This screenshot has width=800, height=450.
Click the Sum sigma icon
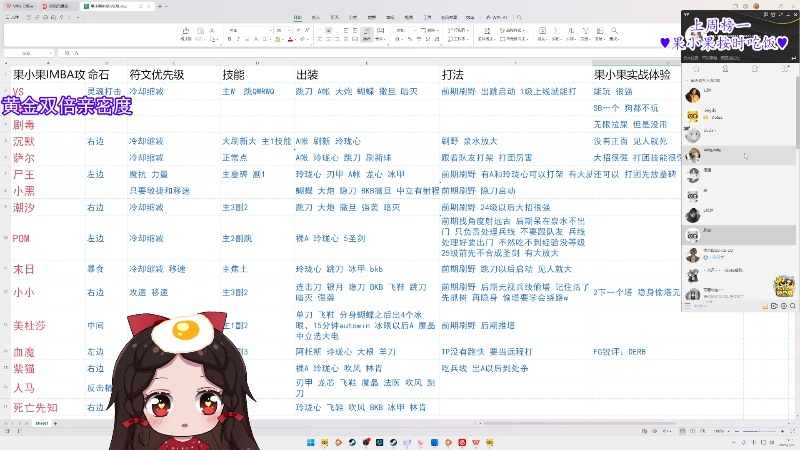tap(557, 33)
